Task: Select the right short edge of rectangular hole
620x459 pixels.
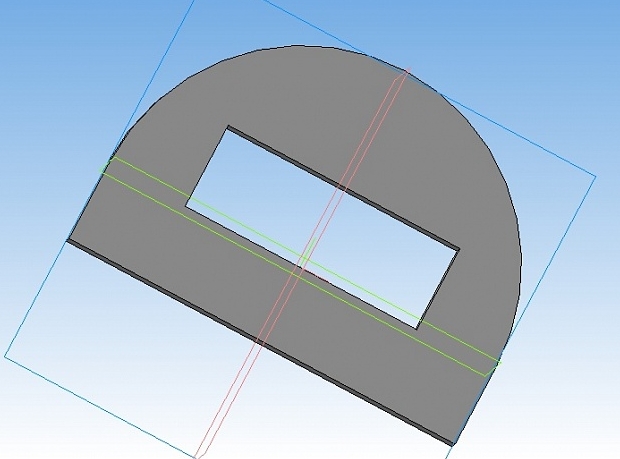Action: coord(438,289)
